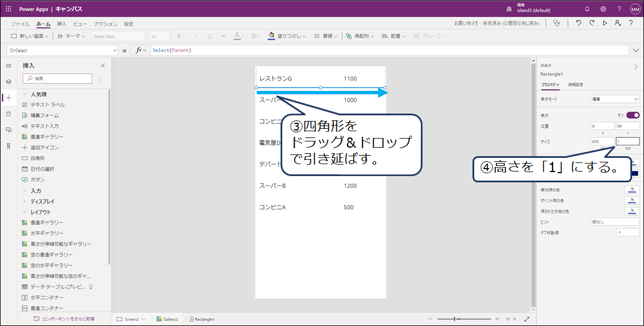Open the アクション tab
Image resolution: width=644 pixels, height=326 pixels.
[106, 24]
